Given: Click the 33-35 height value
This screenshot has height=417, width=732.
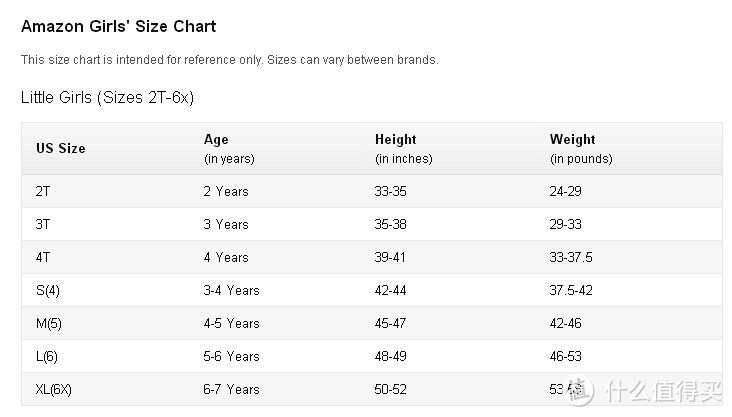Looking at the screenshot, I should 390,191.
